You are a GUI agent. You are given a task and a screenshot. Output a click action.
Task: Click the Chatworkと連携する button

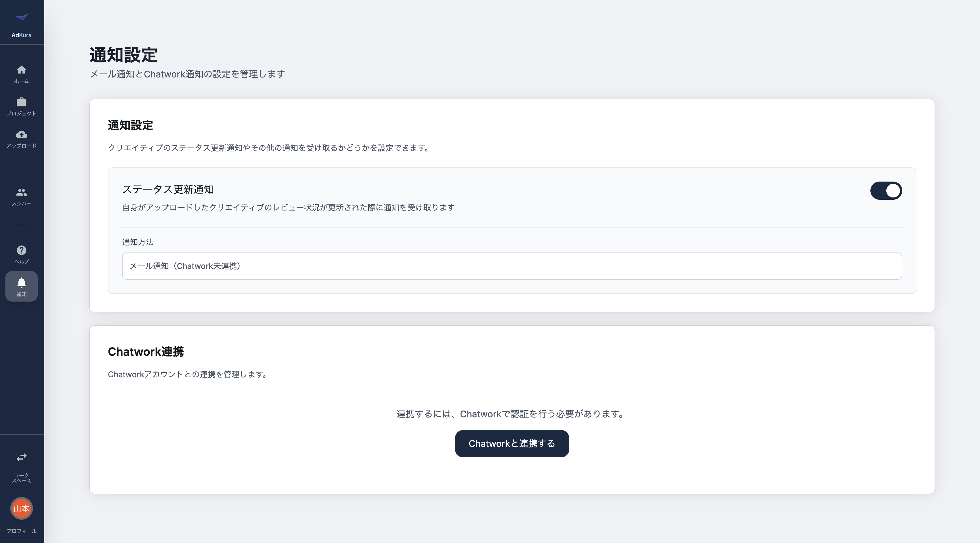click(512, 443)
